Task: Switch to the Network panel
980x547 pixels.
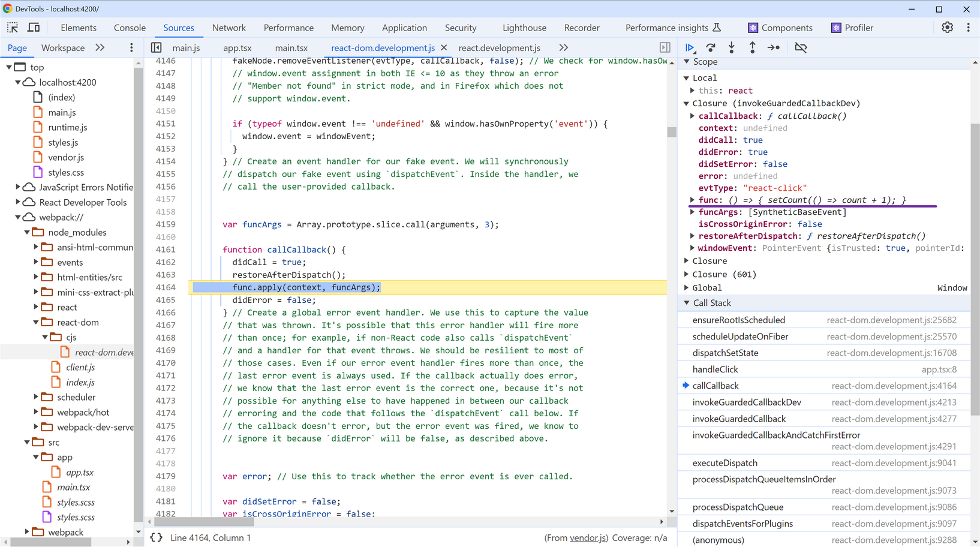Action: (x=229, y=28)
